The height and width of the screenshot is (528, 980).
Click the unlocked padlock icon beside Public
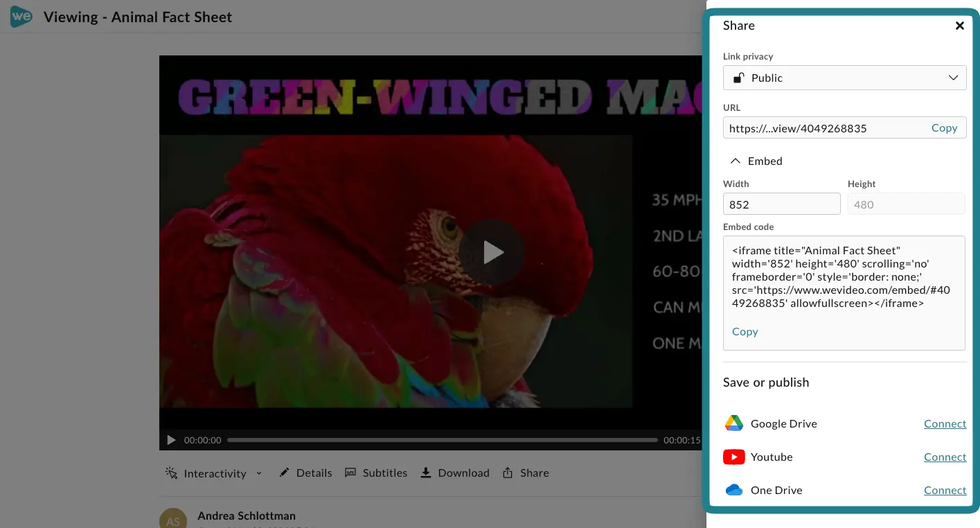pyautogui.click(x=739, y=78)
